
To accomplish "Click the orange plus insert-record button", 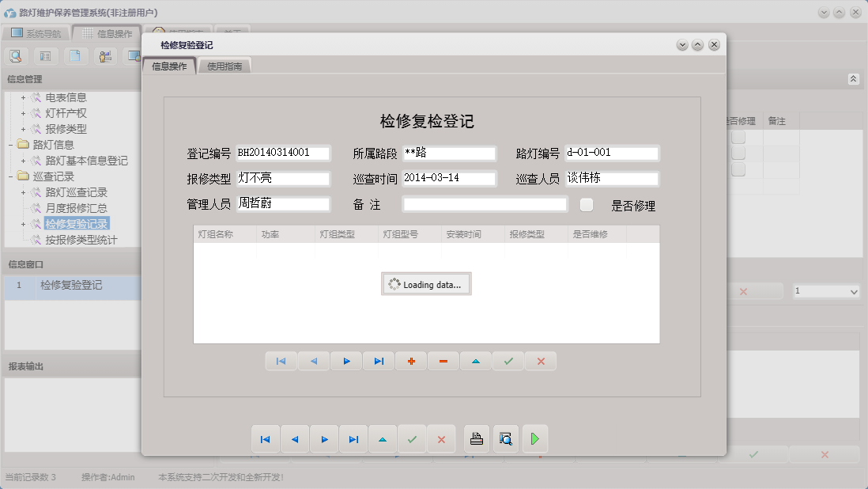I will click(x=411, y=361).
